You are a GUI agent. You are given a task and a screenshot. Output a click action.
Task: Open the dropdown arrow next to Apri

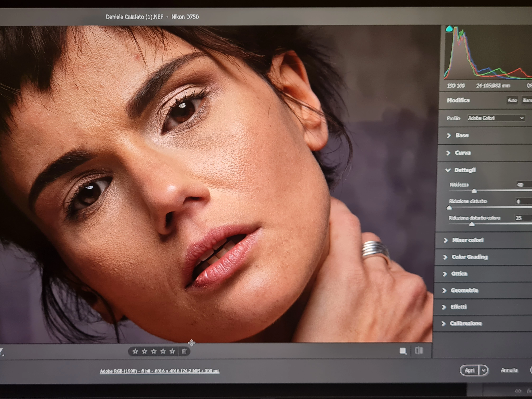point(484,370)
